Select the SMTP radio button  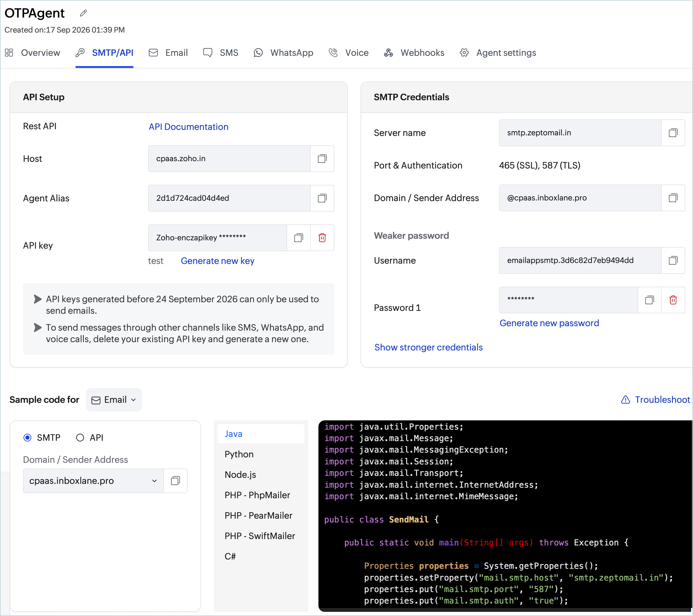(x=27, y=438)
